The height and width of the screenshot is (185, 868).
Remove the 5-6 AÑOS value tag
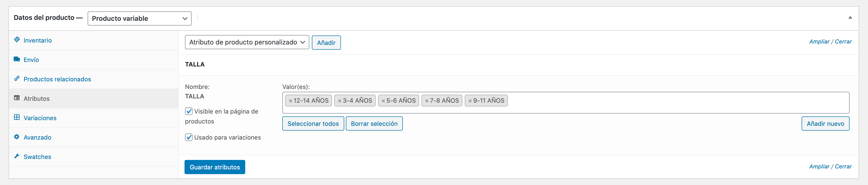tap(383, 101)
